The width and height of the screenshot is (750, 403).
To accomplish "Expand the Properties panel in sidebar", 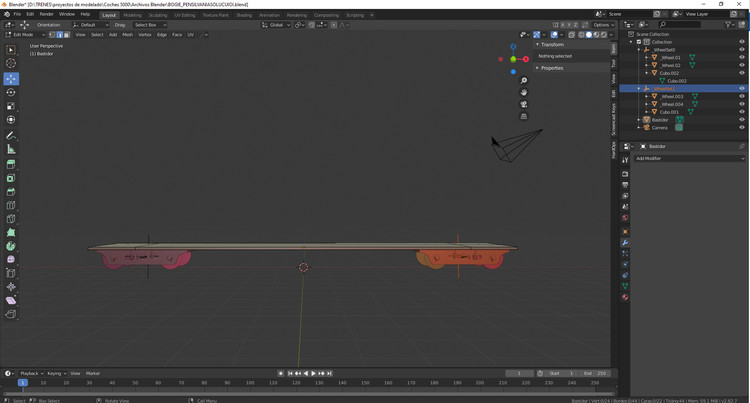I will pos(551,68).
